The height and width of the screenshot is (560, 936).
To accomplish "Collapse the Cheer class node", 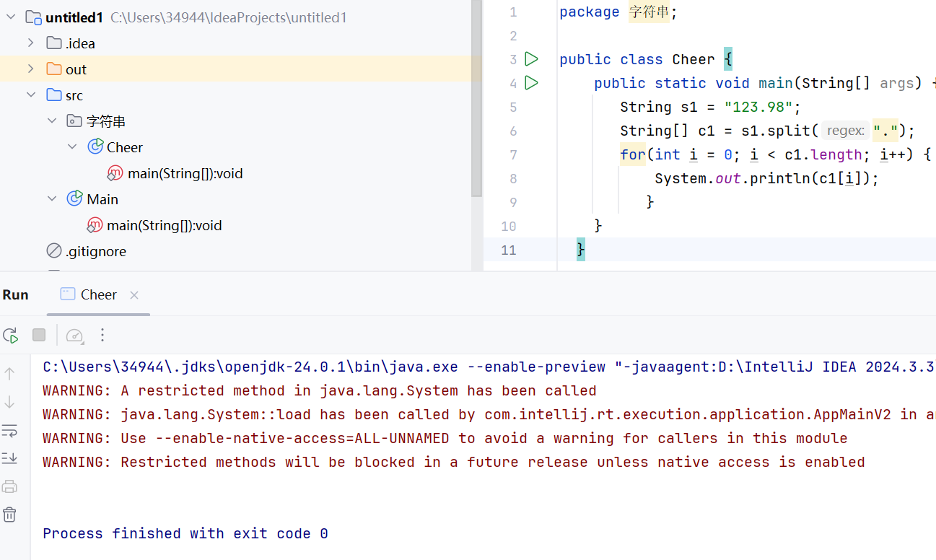I will [x=72, y=146].
